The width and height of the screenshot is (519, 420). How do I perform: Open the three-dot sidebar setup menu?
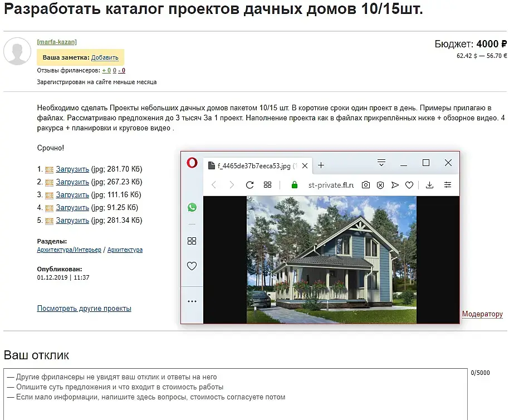pos(192,301)
